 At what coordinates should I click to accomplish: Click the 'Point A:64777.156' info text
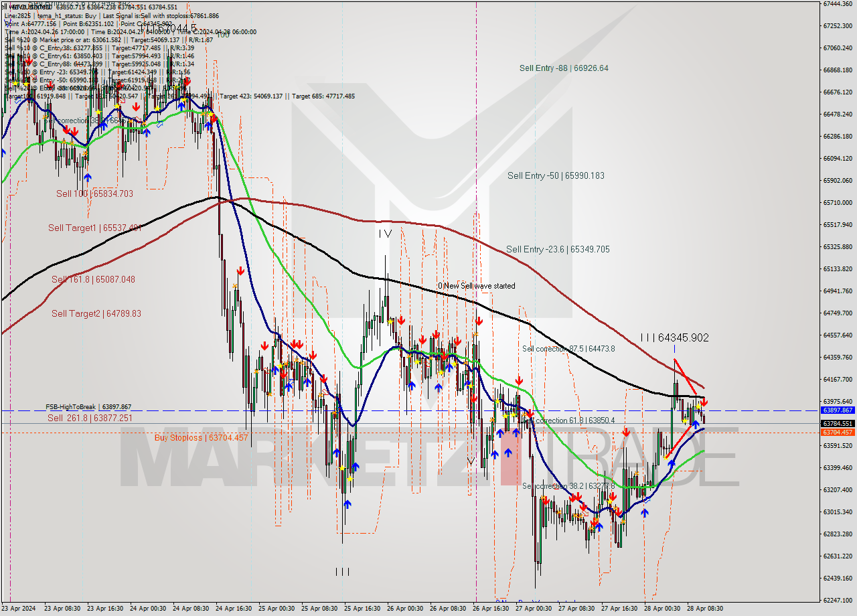pyautogui.click(x=29, y=23)
